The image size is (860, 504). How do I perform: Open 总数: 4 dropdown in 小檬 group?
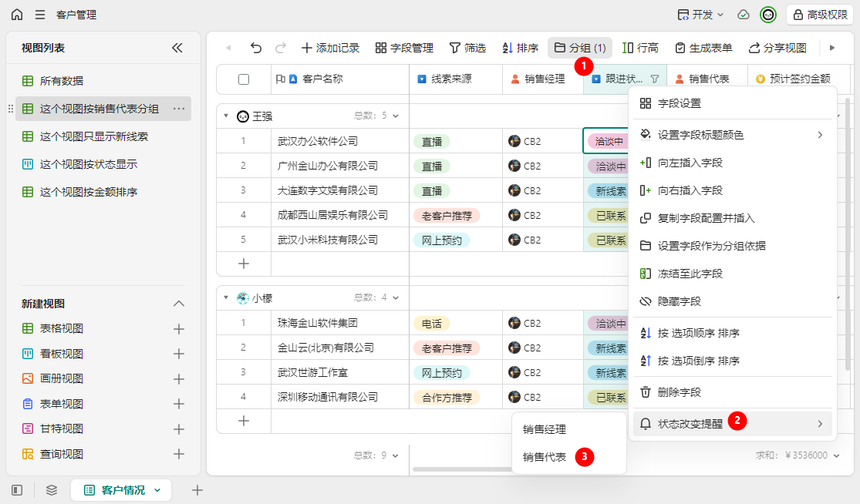[x=376, y=297]
